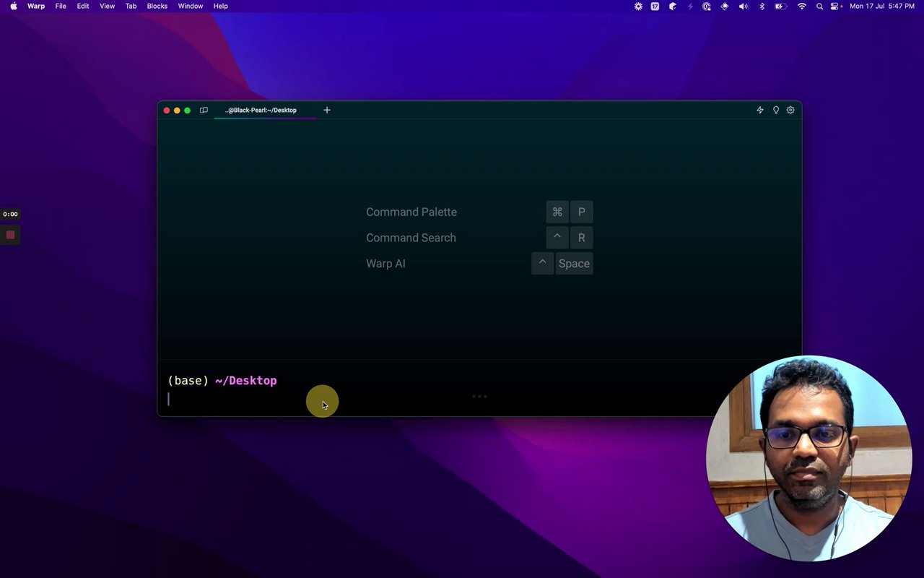Click the Command Palette shortcut row

pyautogui.click(x=479, y=212)
